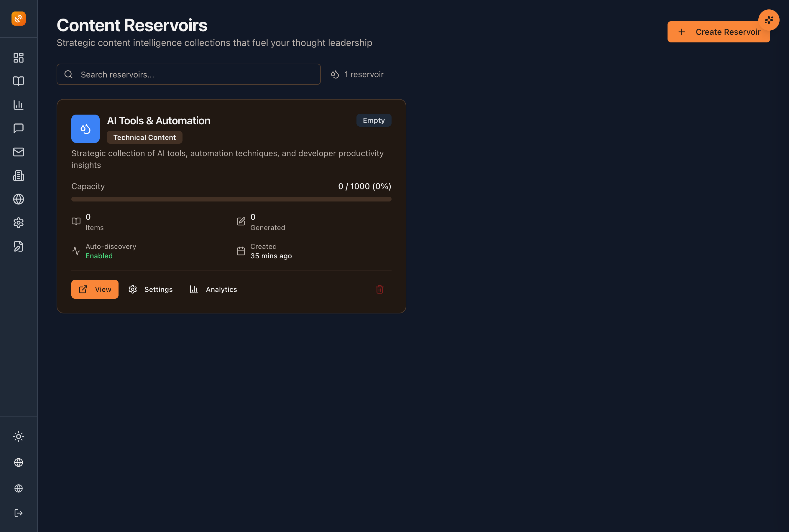Open the document edit sidebar icon

(x=18, y=246)
